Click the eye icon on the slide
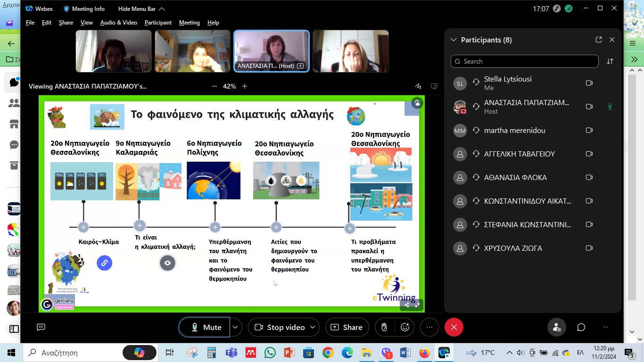The width and height of the screenshot is (644, 362). click(167, 263)
